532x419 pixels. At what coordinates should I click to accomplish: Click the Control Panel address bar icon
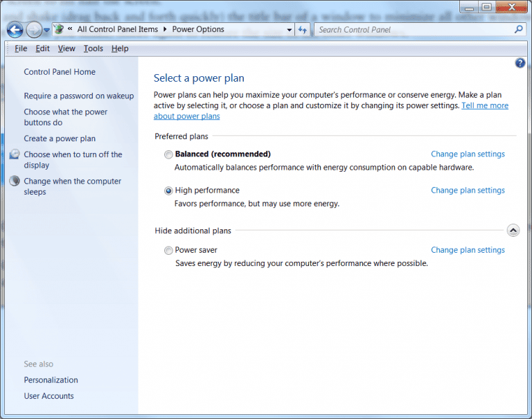pos(59,29)
